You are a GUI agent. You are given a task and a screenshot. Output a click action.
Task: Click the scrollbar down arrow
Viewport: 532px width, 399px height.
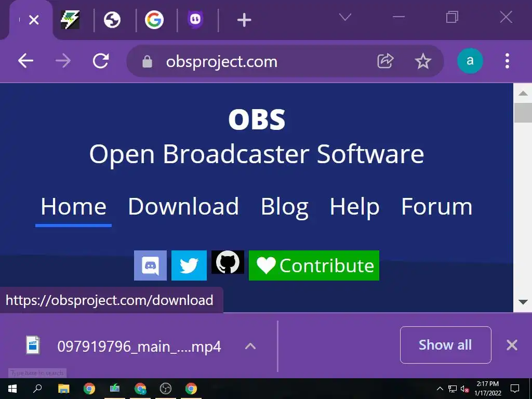point(523,302)
